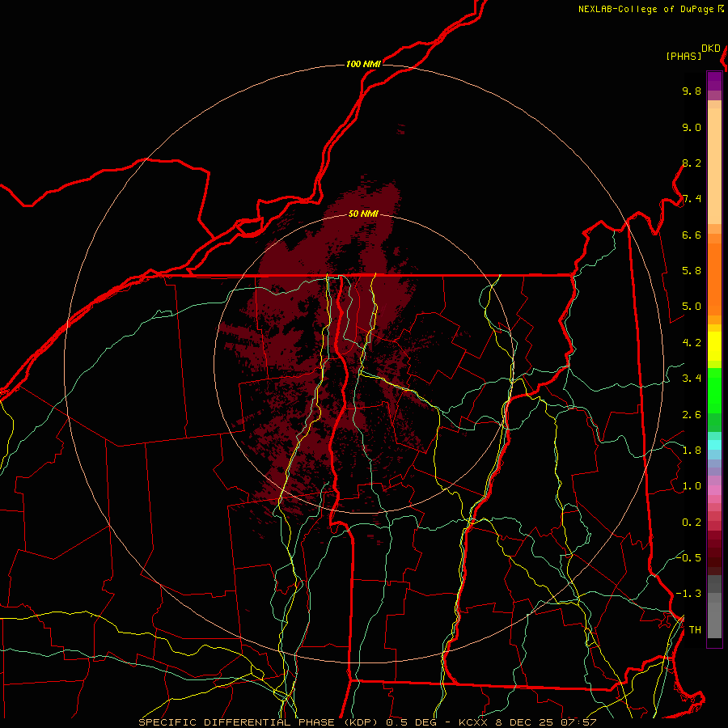728x728 pixels.
Task: Click the cyan segment of the color bar
Action: [x=714, y=445]
